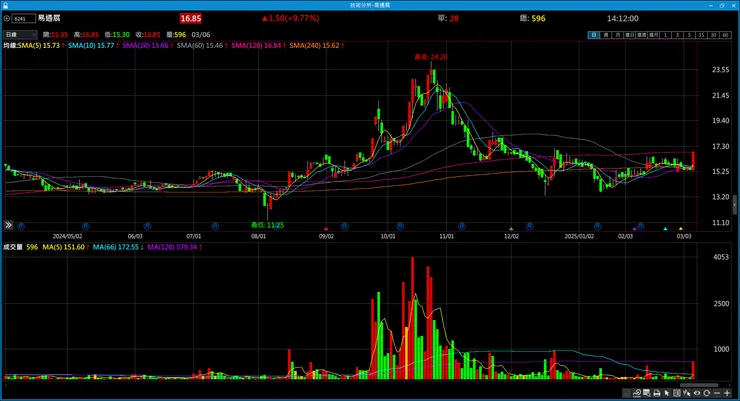The width and height of the screenshot is (740, 401).
Task: Select the adjusted monthly (還月) timeframe
Action: coord(653,35)
